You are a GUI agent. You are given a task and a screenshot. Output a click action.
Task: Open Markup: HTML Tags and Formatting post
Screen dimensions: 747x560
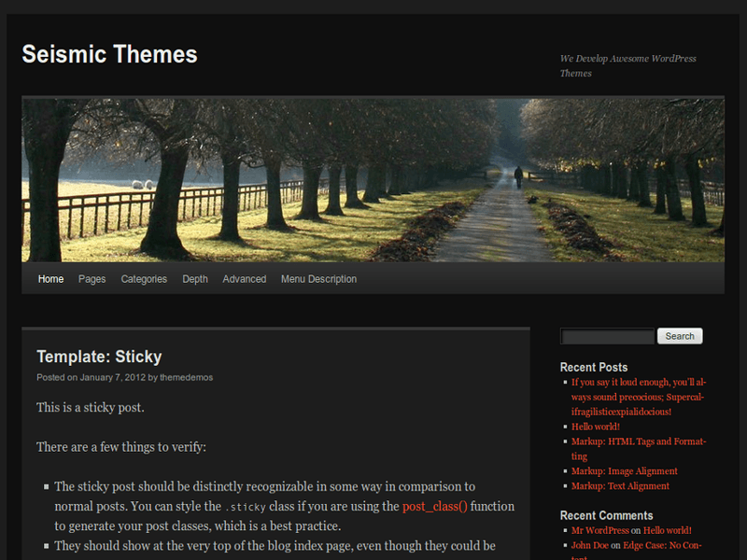tap(639, 441)
